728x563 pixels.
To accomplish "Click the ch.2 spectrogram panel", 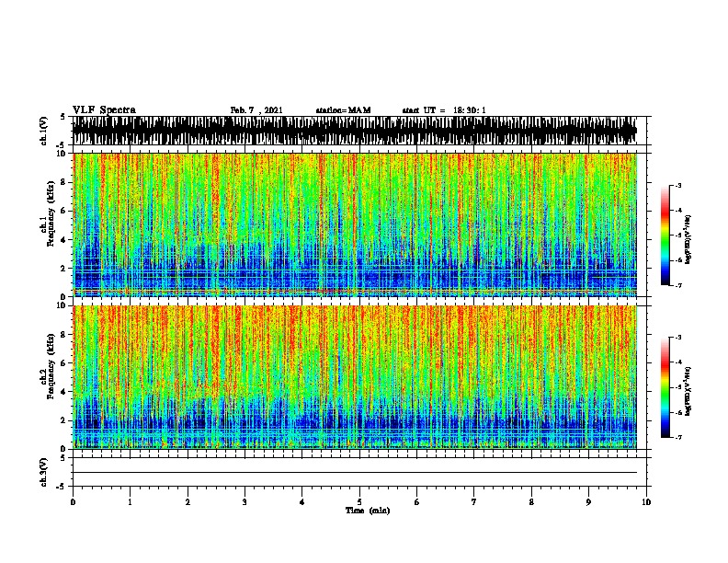I will tap(355, 377).
